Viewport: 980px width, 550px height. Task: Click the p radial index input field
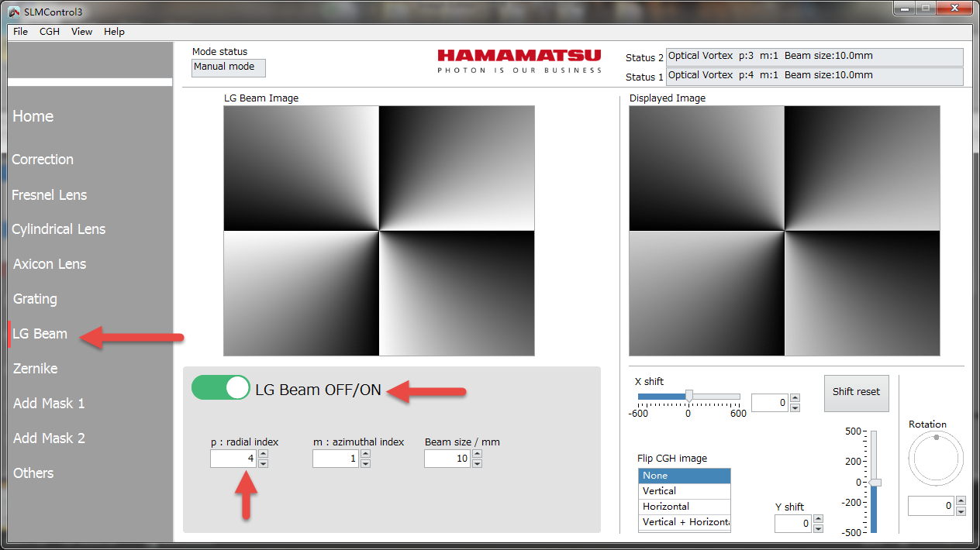(233, 459)
